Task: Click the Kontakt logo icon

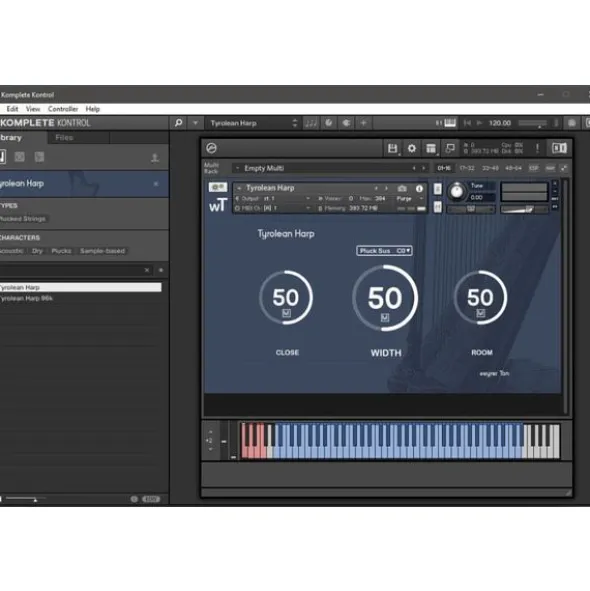Action: click(211, 148)
